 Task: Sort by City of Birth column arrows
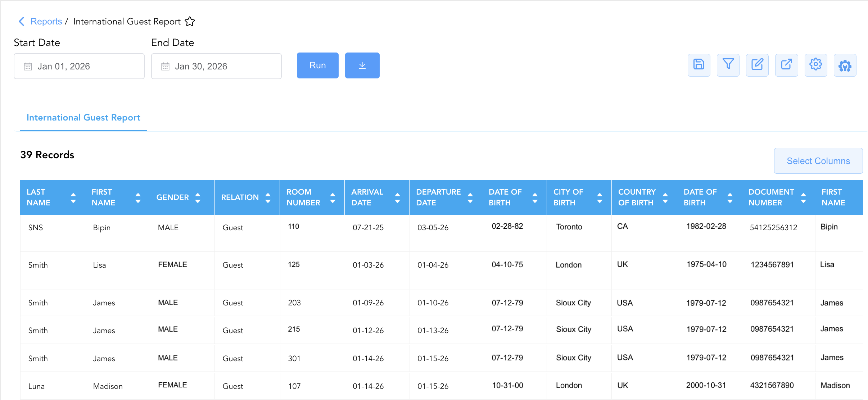(600, 197)
